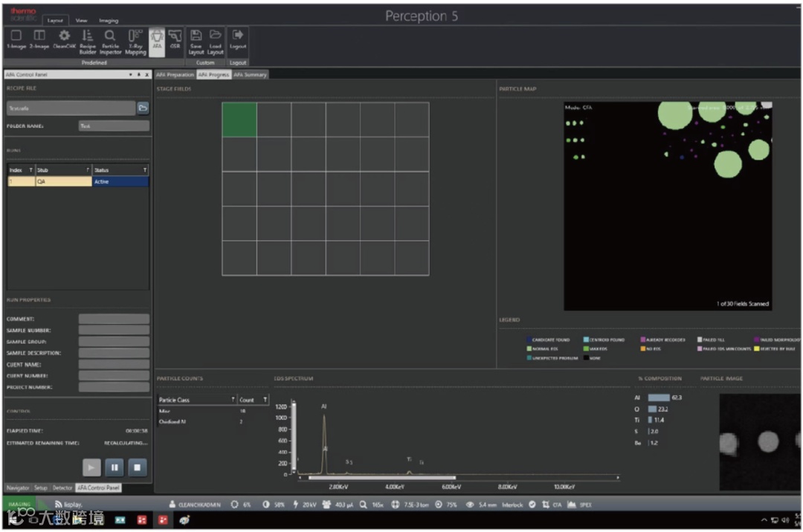Click the vacuum pressure status icon
Image resolution: width=803 pixels, height=532 pixels.
(x=395, y=505)
